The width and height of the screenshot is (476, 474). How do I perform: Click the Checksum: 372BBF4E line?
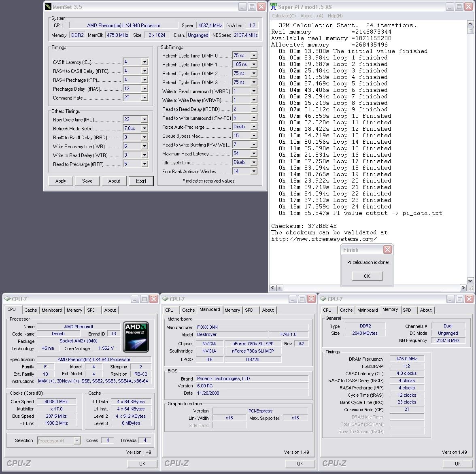tap(304, 226)
